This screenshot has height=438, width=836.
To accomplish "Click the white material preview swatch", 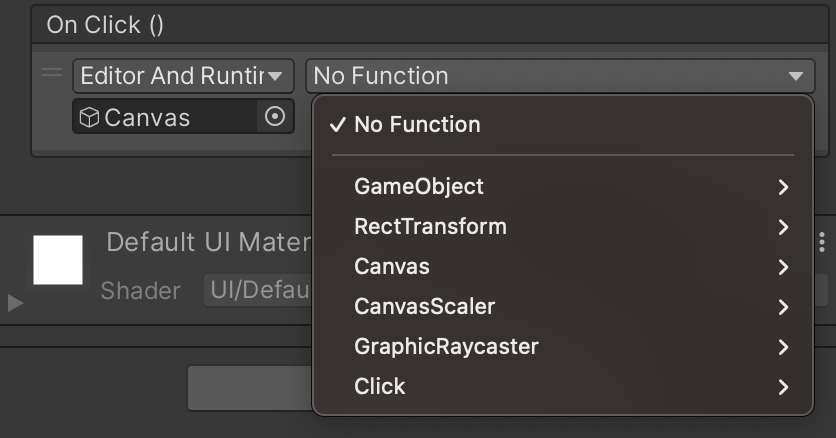I will (58, 260).
